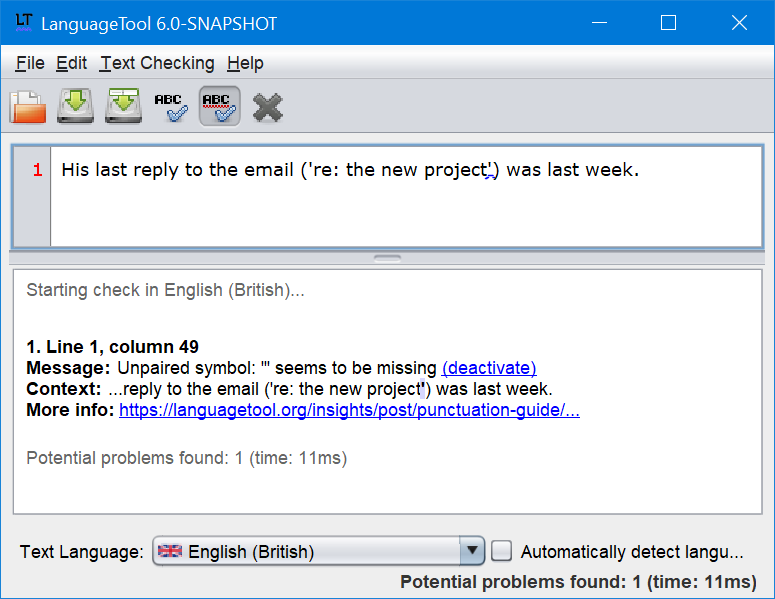Click the second green-arrow save toolbar icon
The height and width of the screenshot is (599, 775).
pos(123,106)
